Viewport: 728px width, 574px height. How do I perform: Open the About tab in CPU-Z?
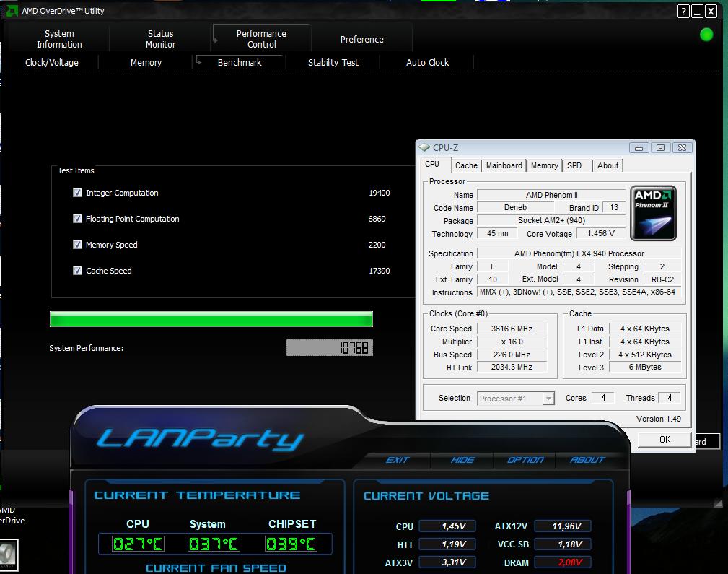point(608,165)
